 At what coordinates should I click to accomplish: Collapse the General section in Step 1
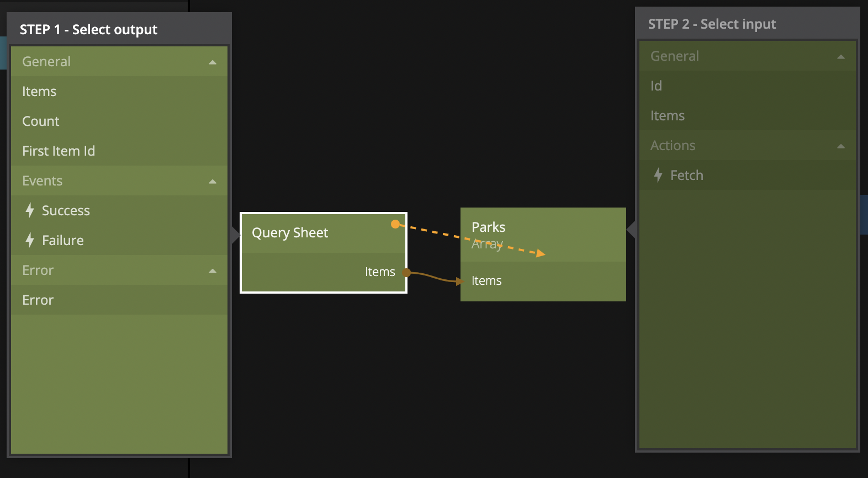(213, 62)
